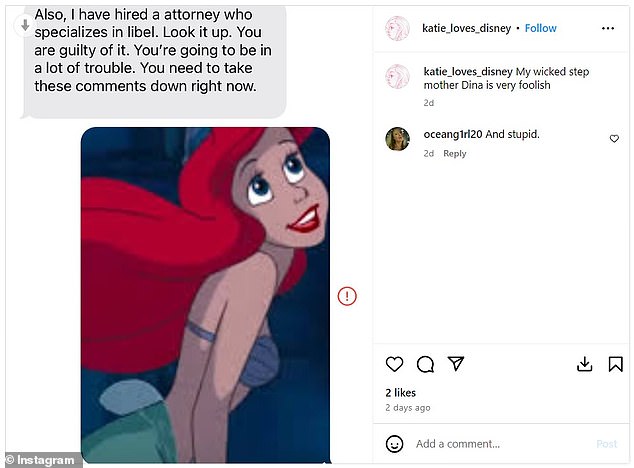Click katie_loves_disney's header avatar

click(x=397, y=28)
